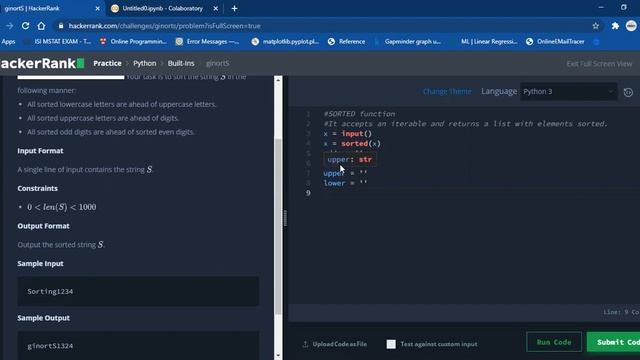
Task: Go to Built-Ins breadcrumb
Action: click(x=181, y=63)
